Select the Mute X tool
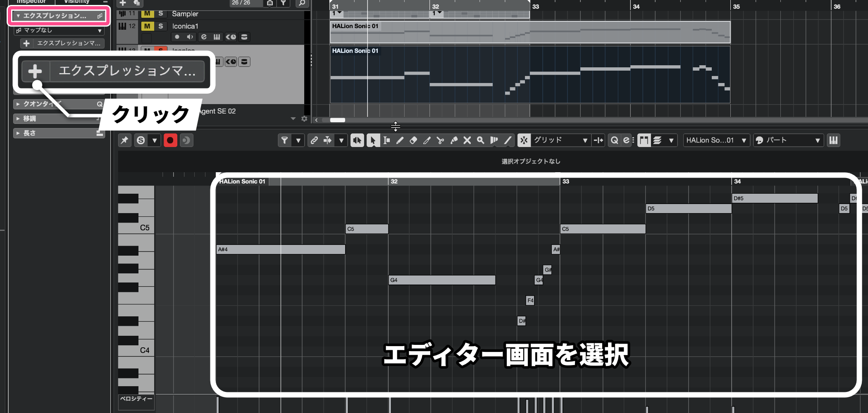Image resolution: width=868 pixels, height=413 pixels. pyautogui.click(x=467, y=140)
